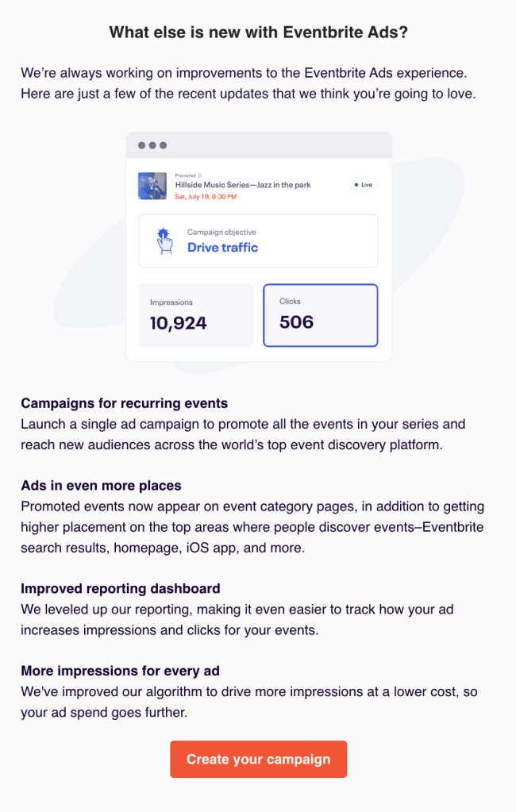Click the Improved reporting dashboard heading
Viewport: 516px width, 812px height.
tap(121, 589)
